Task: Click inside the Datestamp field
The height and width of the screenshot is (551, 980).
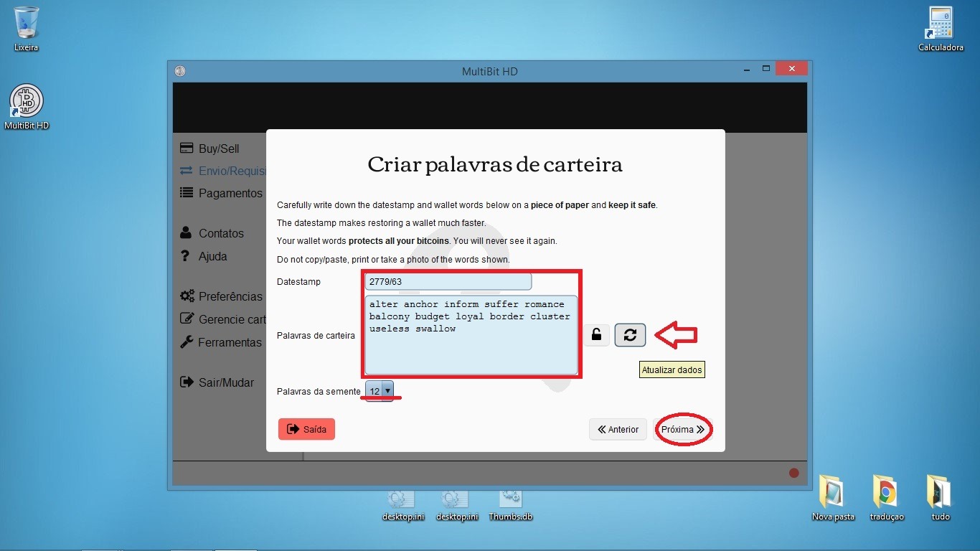Action: coord(448,282)
